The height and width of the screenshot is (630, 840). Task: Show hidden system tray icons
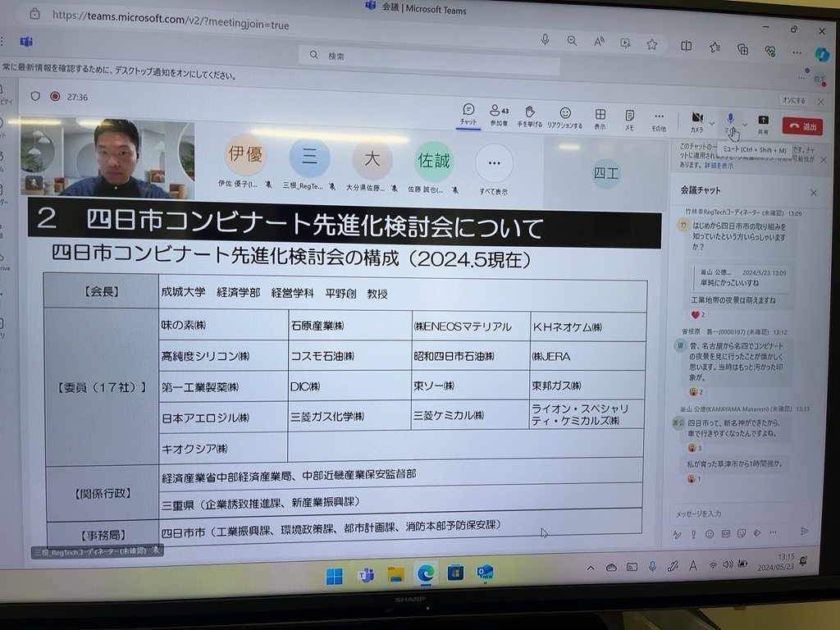pyautogui.click(x=591, y=568)
